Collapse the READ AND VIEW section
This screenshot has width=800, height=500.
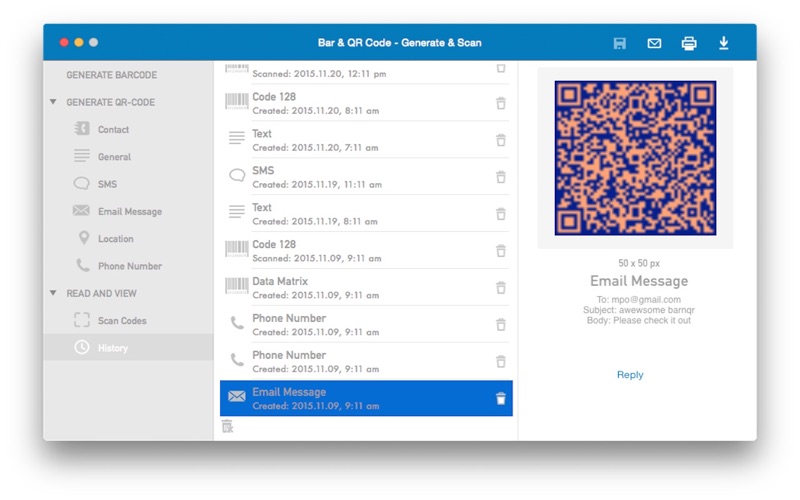(53, 293)
